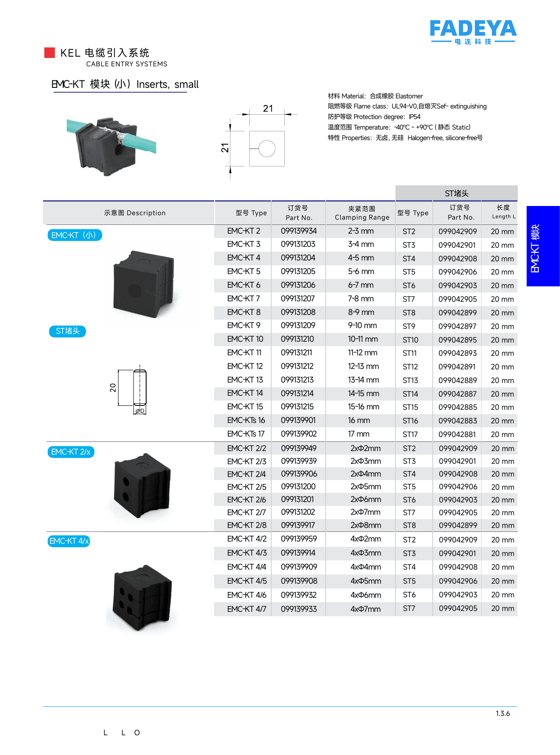This screenshot has height=755, width=560.
Task: Click the ST10 plug type cell
Action: pos(410,340)
